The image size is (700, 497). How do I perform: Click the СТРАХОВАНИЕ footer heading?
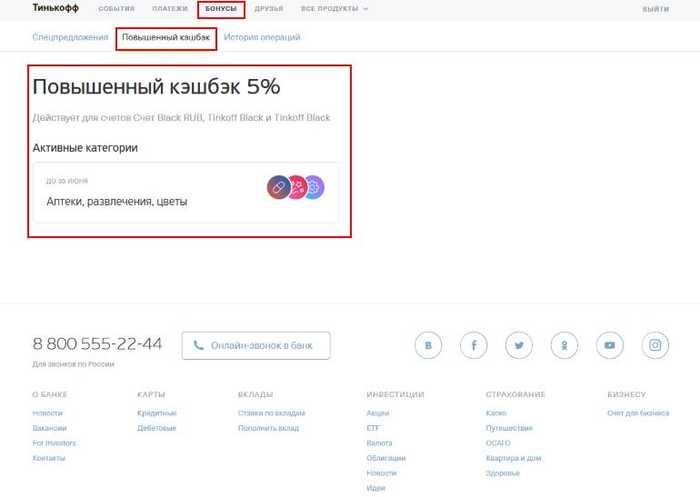coord(515,395)
